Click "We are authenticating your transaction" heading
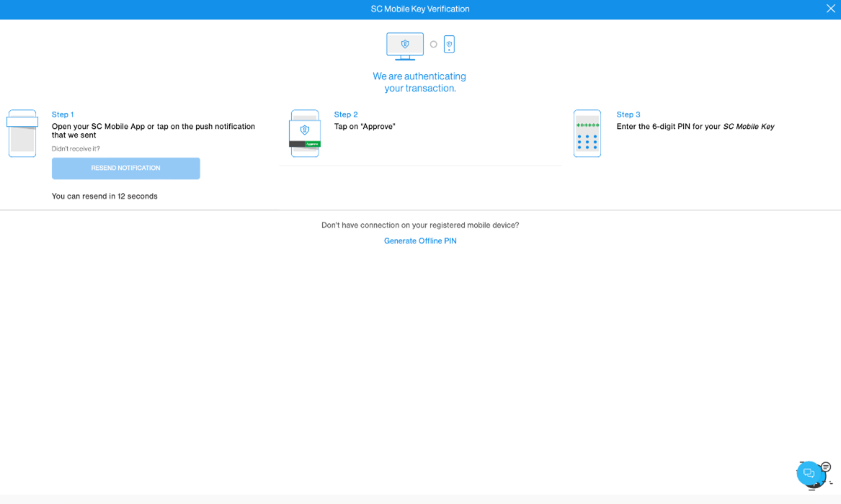Screen dimensions: 841x504 [419, 82]
